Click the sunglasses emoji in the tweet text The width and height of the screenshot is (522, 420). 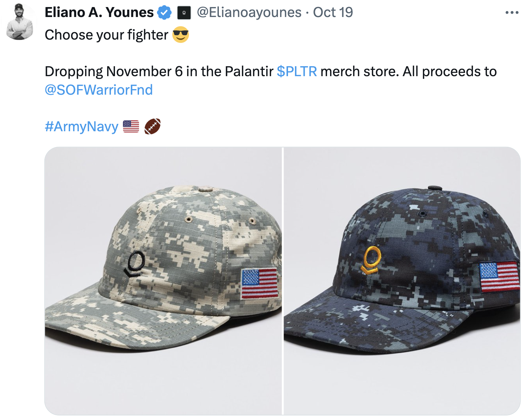180,35
